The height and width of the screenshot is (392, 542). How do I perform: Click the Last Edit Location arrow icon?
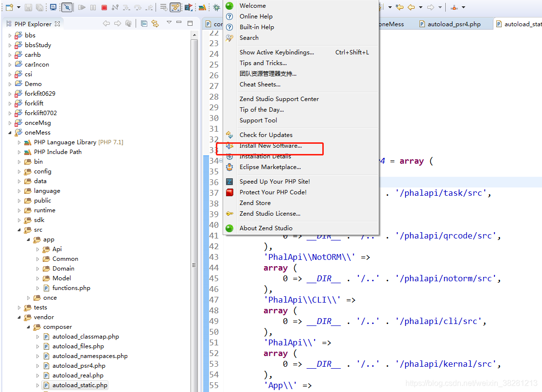(400, 7)
